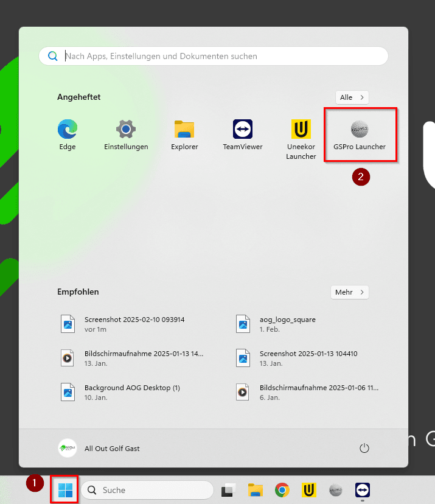Open Google Chrome from the taskbar
Screen dimensions: 435x504
(282, 490)
